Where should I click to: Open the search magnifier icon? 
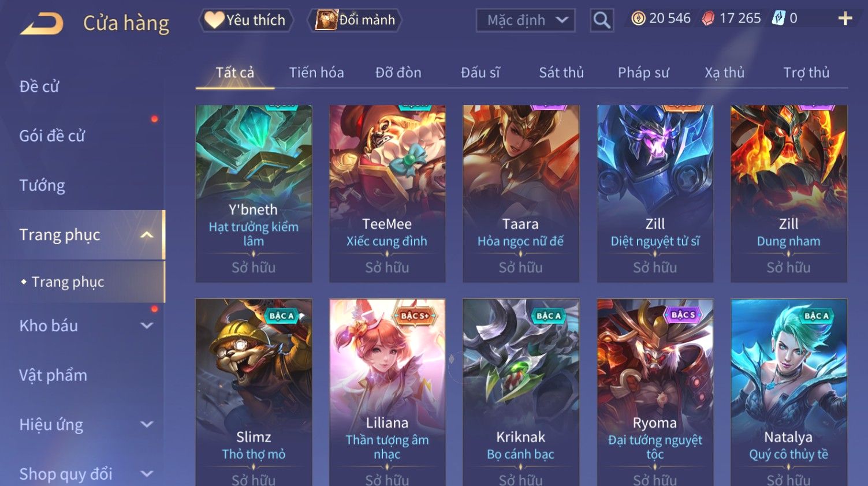click(602, 20)
